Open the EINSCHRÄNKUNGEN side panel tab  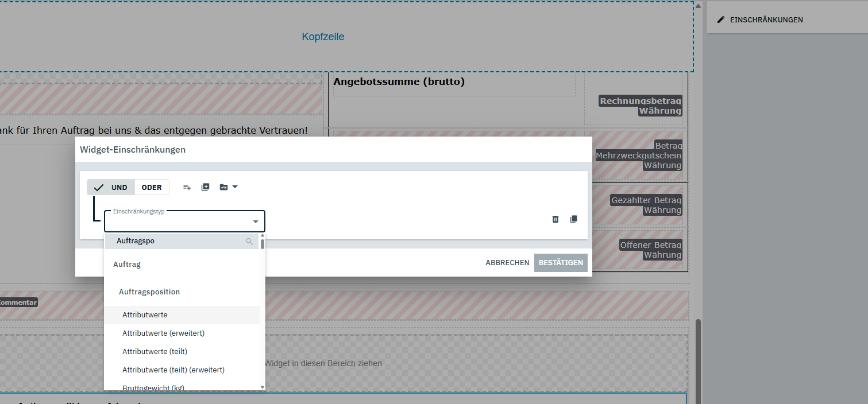(766, 20)
